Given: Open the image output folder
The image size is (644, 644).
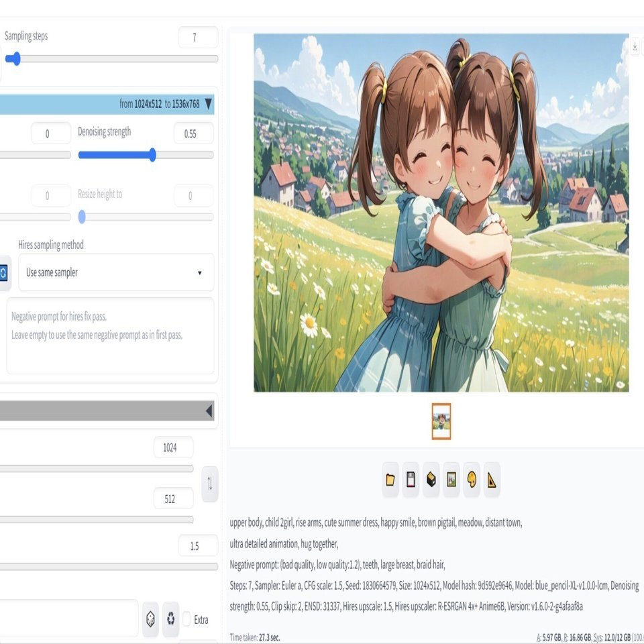Looking at the screenshot, I should point(390,479).
